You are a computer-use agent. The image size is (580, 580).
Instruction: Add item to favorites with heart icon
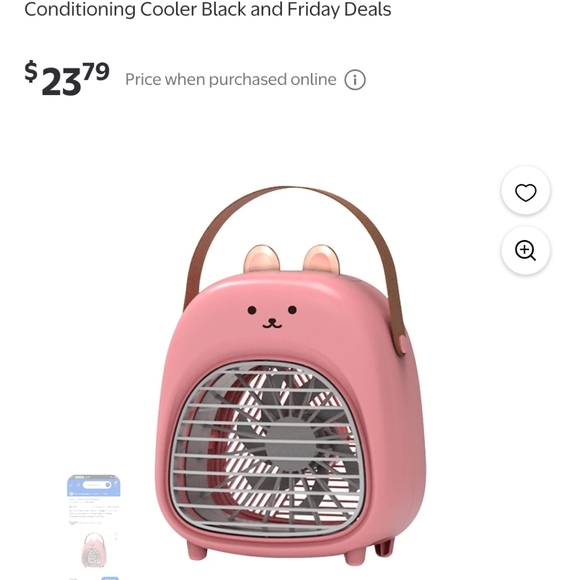(x=525, y=192)
